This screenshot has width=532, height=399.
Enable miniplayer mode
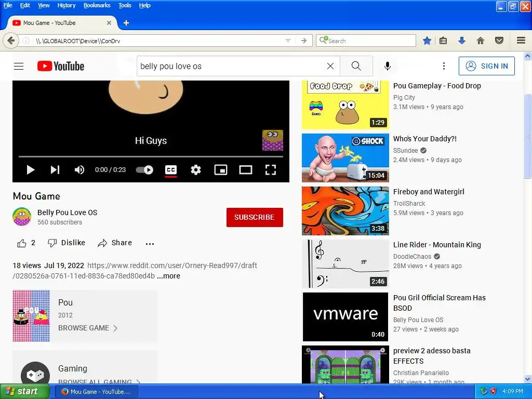click(x=220, y=170)
